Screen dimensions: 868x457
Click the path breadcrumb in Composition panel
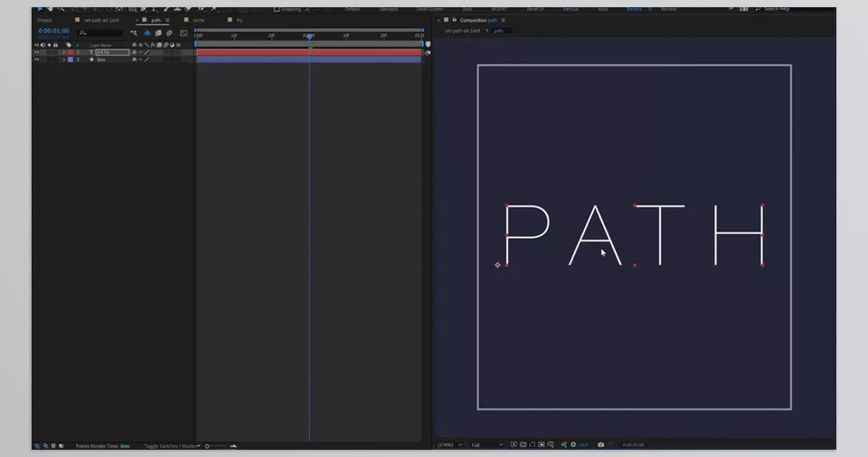tap(498, 31)
